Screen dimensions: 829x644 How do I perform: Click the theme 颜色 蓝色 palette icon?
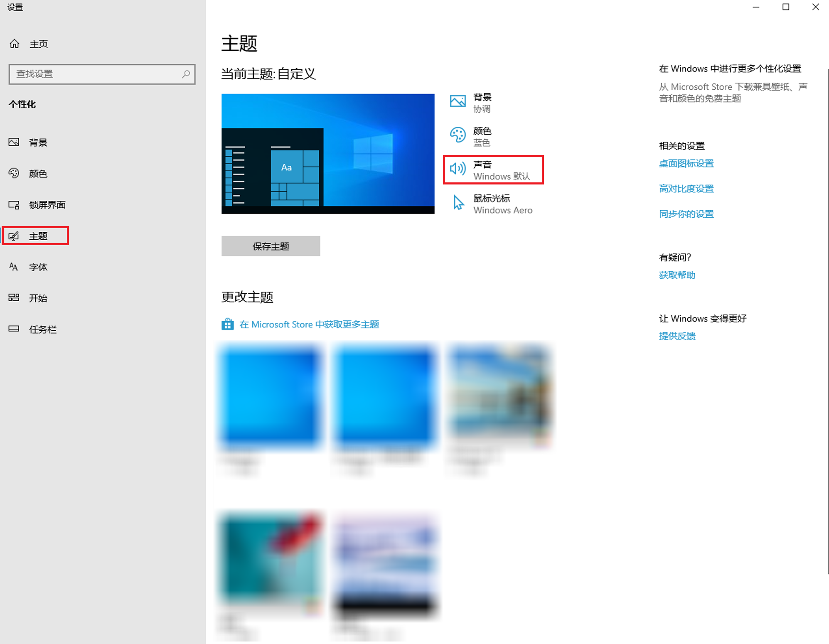[x=458, y=135]
